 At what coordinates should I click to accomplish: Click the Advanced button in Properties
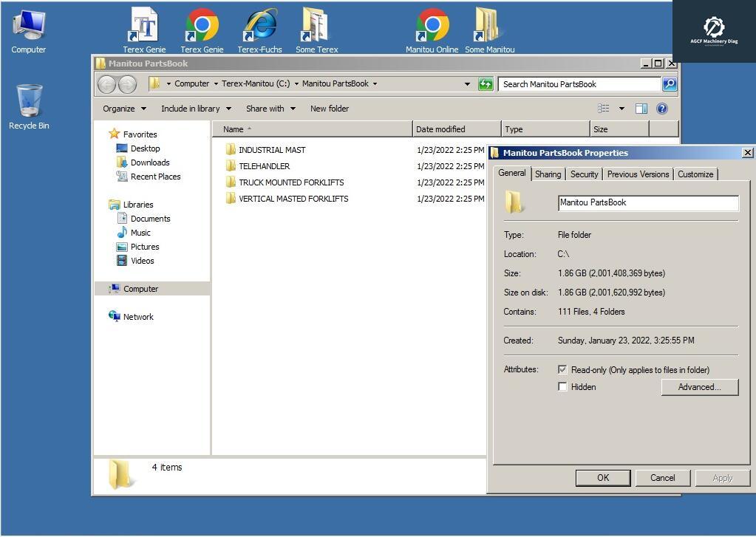[699, 386]
